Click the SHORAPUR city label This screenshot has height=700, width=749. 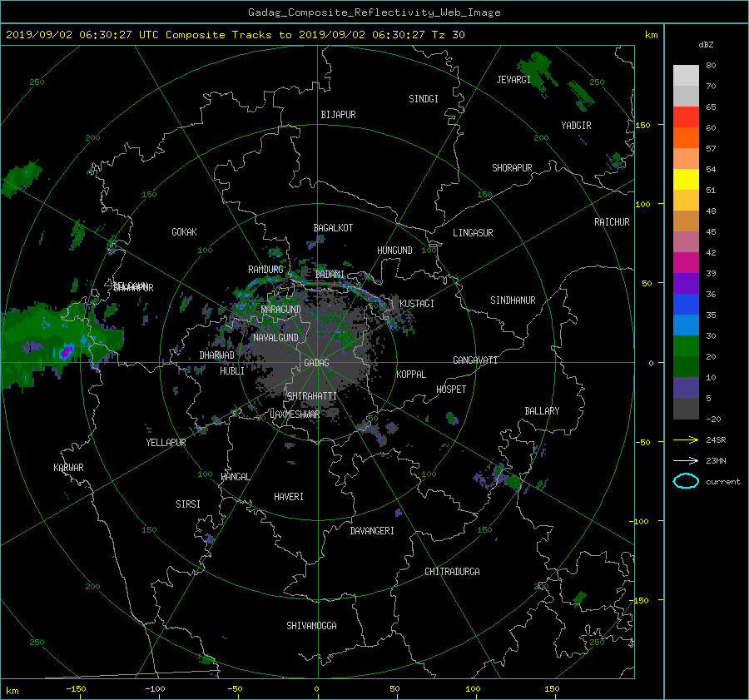pyautogui.click(x=512, y=168)
